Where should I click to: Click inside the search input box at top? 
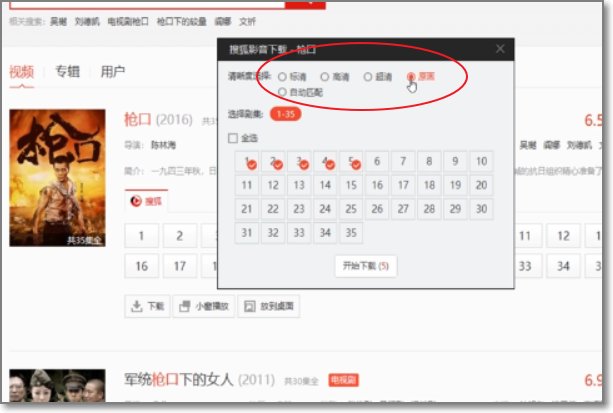point(147,4)
